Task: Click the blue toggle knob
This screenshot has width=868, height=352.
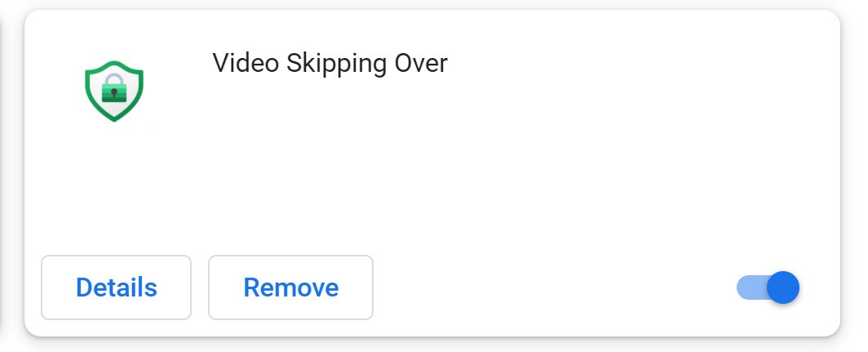Action: tap(782, 287)
